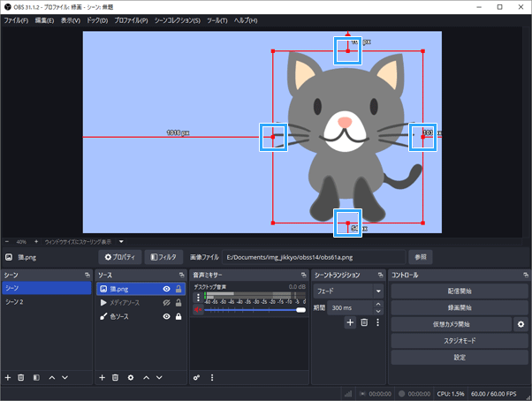Image resolution: width=532 pixels, height=401 pixels.
Task: Open source properties gear icon
Action: (x=131, y=377)
